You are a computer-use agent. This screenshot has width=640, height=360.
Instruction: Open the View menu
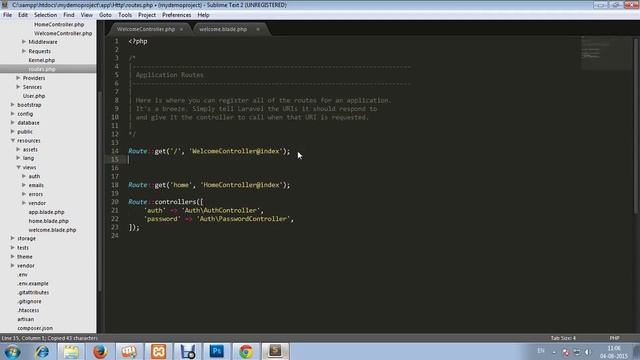coord(87,15)
